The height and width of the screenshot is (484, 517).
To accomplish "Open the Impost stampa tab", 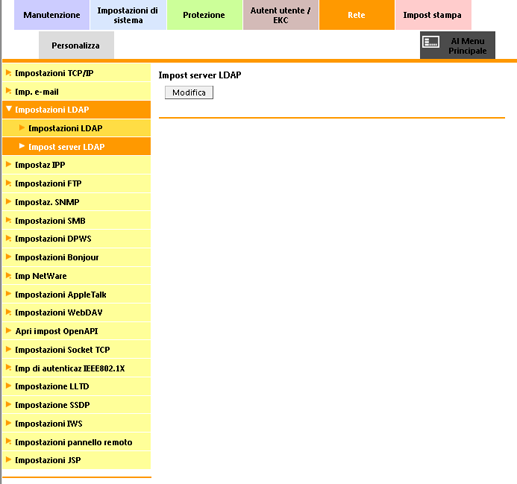I will coord(433,15).
